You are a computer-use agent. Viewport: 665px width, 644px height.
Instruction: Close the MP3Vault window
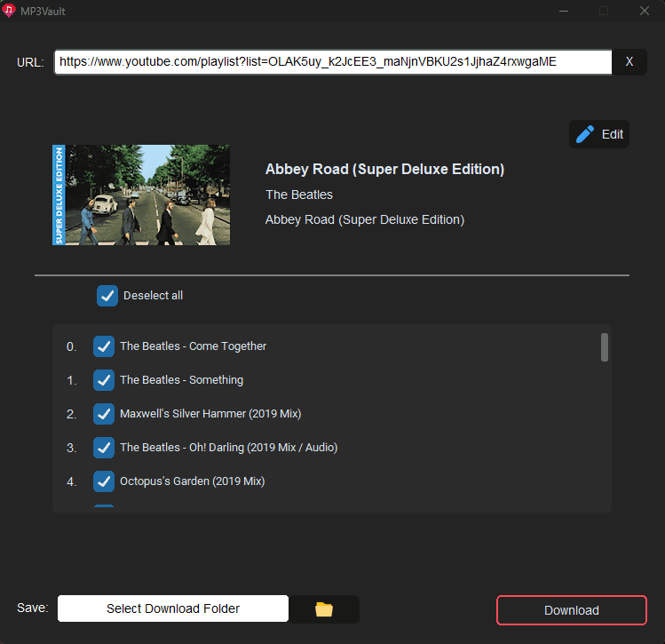(x=645, y=11)
